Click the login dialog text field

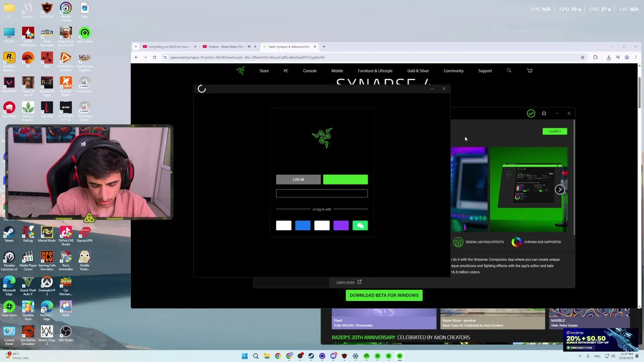[x=322, y=194]
